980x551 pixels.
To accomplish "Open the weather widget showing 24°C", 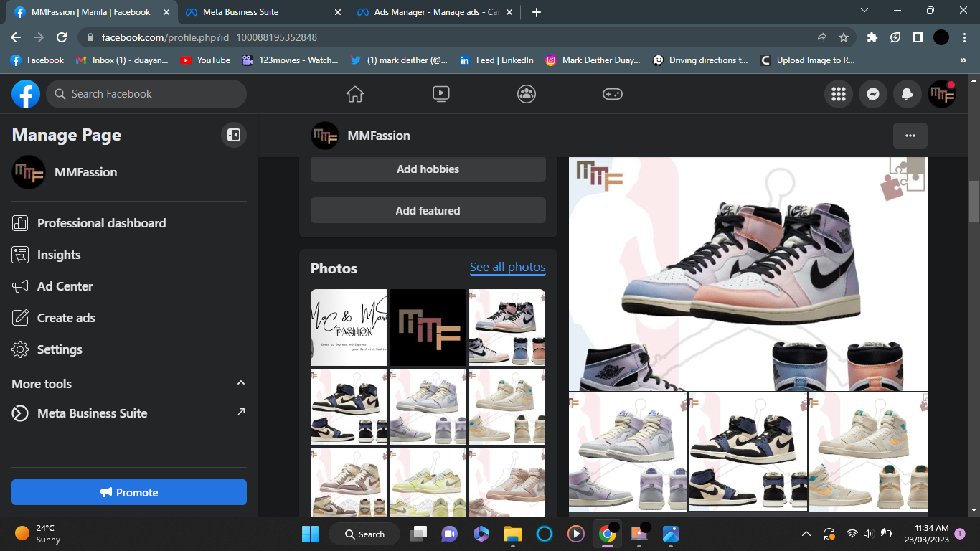I will point(39,534).
